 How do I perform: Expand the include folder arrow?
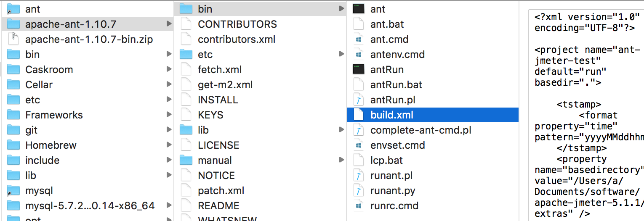tap(168, 160)
